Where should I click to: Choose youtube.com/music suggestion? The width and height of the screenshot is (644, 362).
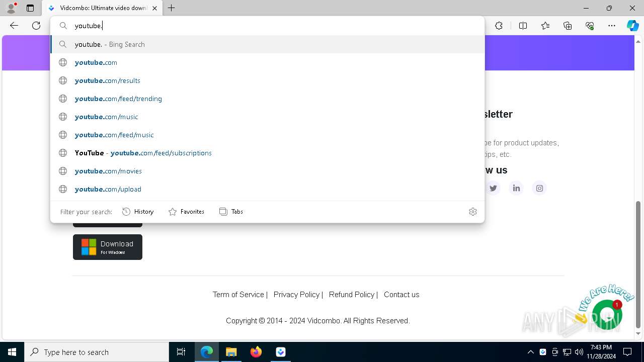[267, 117]
